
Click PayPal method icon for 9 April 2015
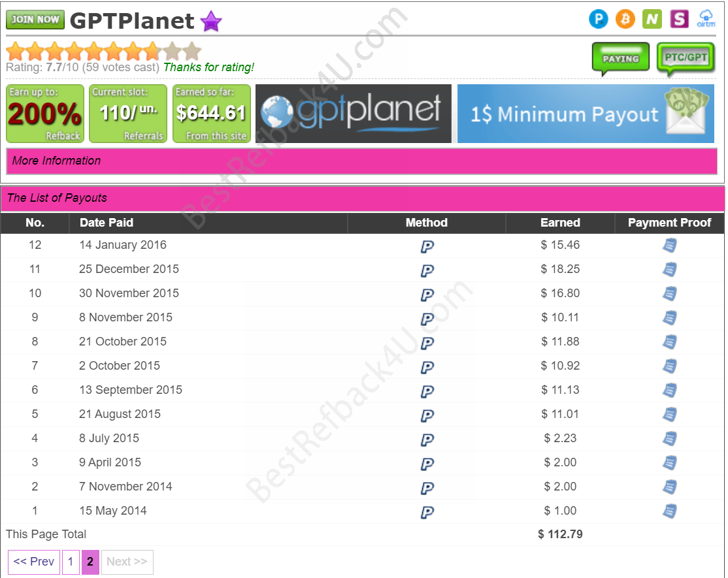click(x=427, y=464)
